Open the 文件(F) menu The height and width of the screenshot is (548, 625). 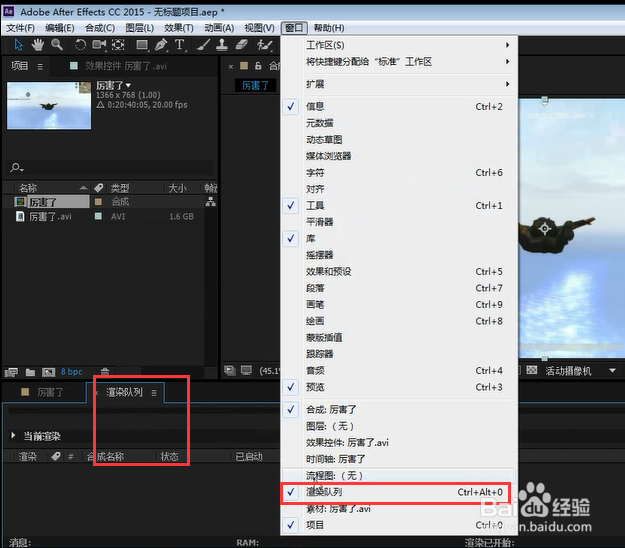click(20, 28)
